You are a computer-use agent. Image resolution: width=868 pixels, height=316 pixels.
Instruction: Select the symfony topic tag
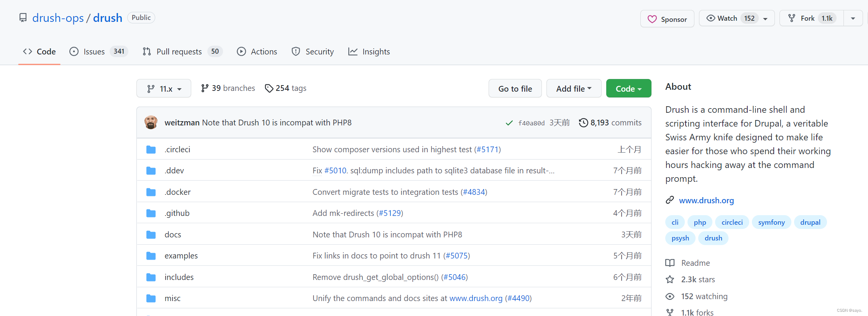pos(771,222)
